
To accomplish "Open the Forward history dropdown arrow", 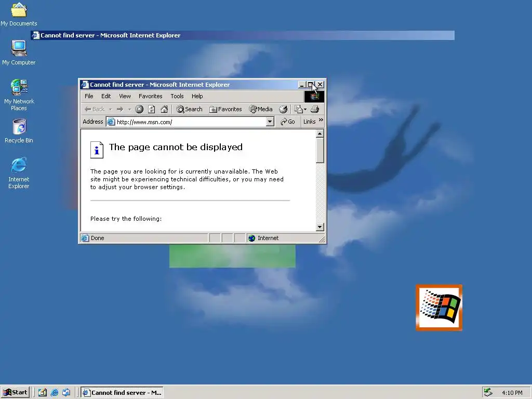I will [x=129, y=110].
